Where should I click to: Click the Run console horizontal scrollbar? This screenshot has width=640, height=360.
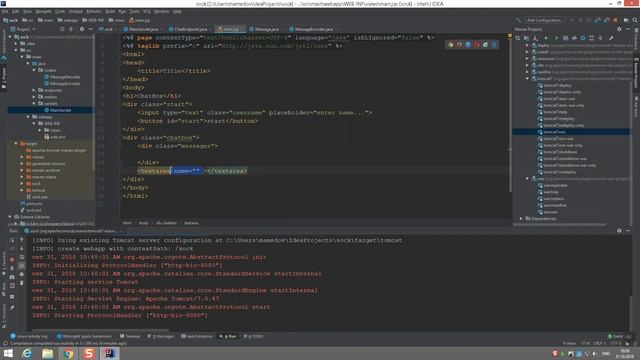[100, 330]
